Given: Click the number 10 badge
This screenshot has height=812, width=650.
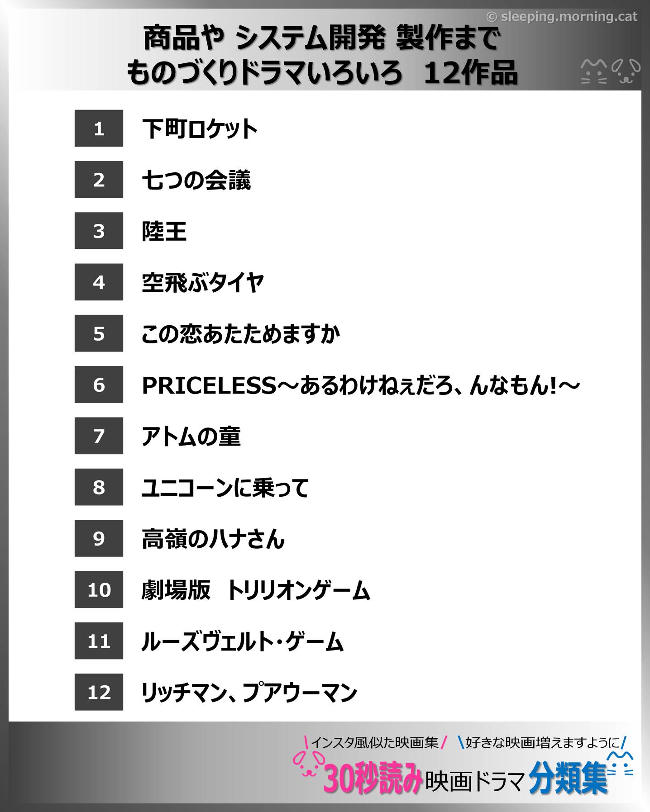Looking at the screenshot, I should 99,589.
